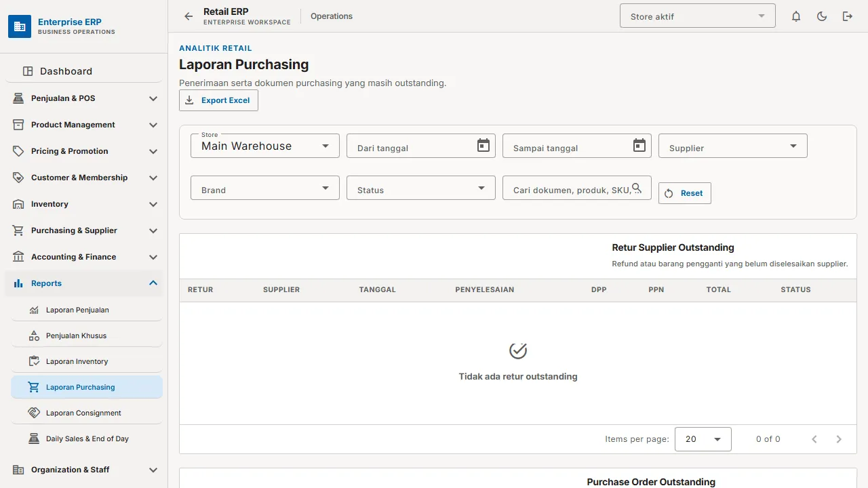Click the logout icon
The width and height of the screenshot is (868, 488).
(x=848, y=16)
